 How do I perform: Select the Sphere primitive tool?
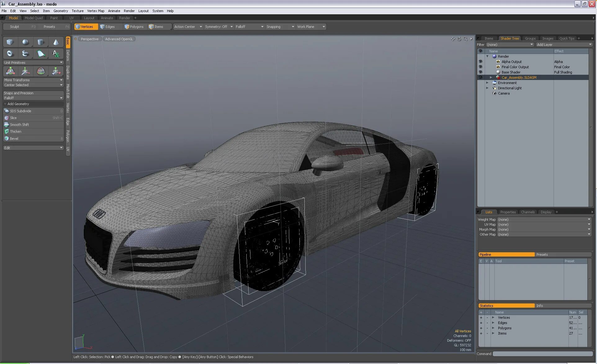[25, 42]
